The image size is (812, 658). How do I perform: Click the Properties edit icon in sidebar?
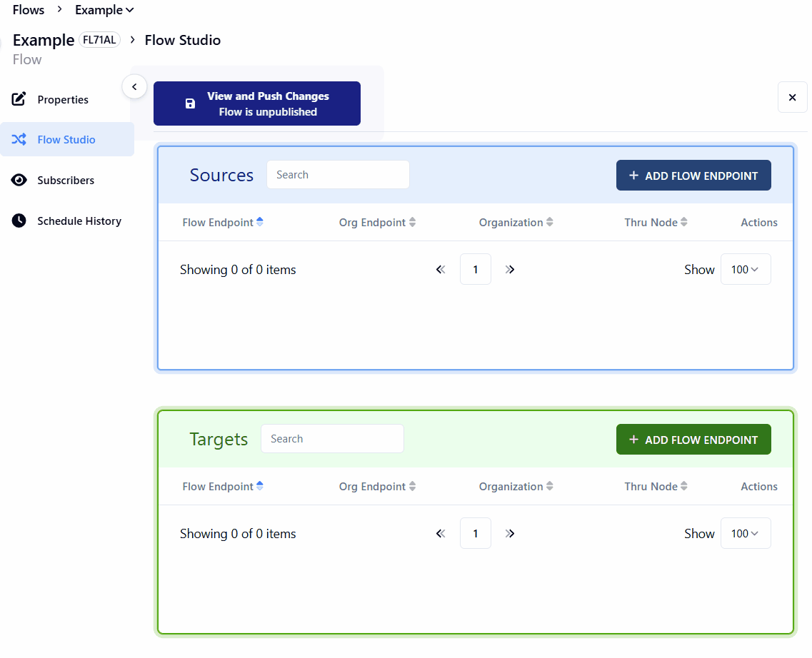point(19,99)
